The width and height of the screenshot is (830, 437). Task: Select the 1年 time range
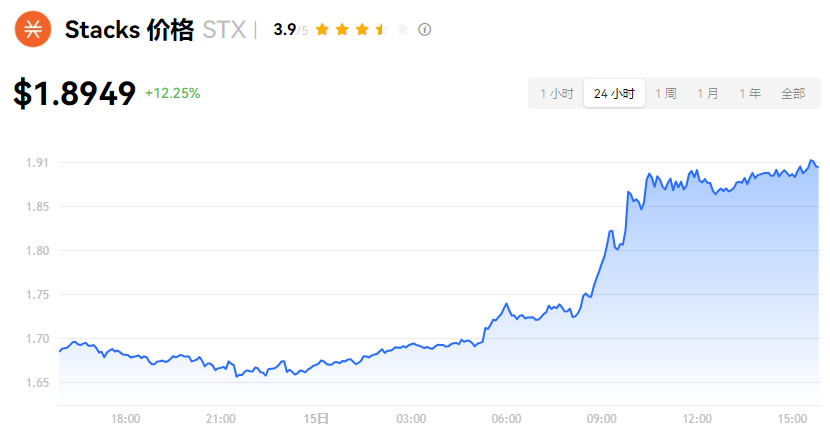pyautogui.click(x=749, y=93)
